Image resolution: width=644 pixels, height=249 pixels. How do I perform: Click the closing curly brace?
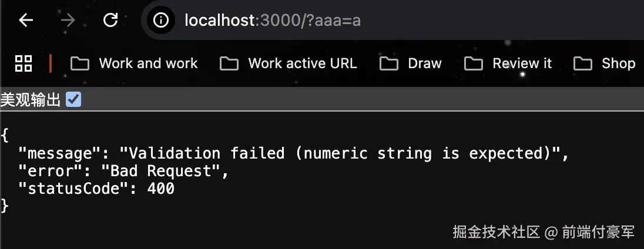5,206
